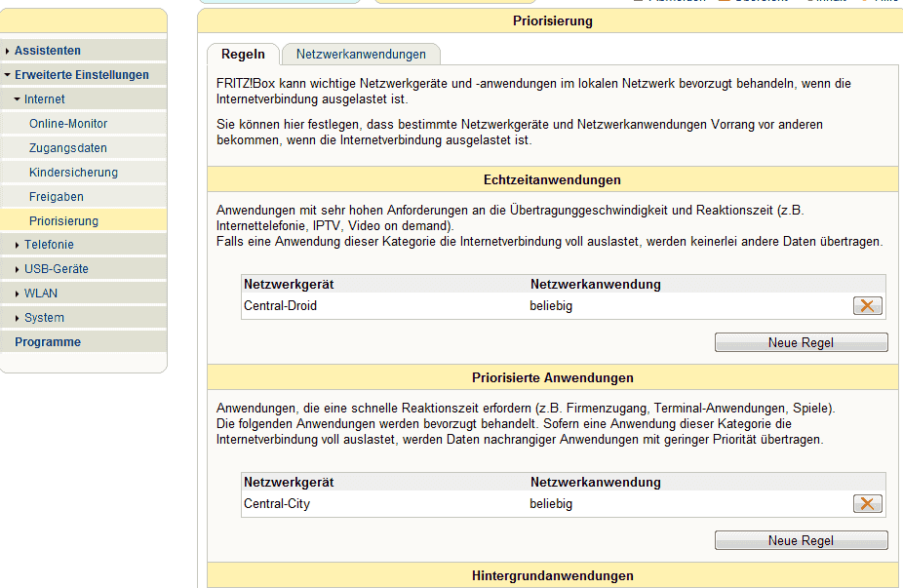Viewport: 903px width, 588px height.
Task: Switch to the Regeln tab
Action: (243, 55)
